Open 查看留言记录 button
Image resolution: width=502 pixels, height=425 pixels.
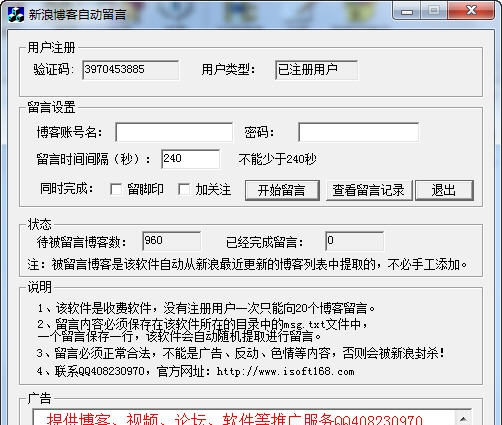[x=369, y=190]
